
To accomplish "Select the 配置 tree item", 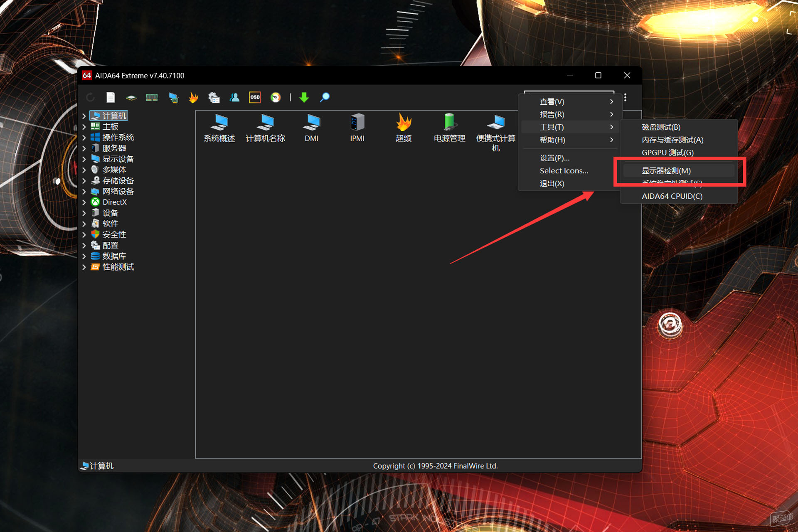I will tap(105, 246).
